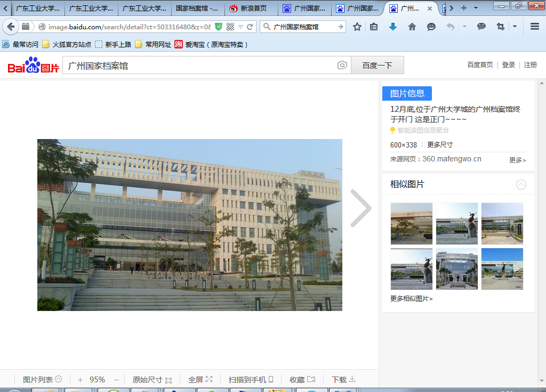Open the Firefox hamburger menu
Image resolution: width=546 pixels, height=392 pixels.
[x=534, y=27]
